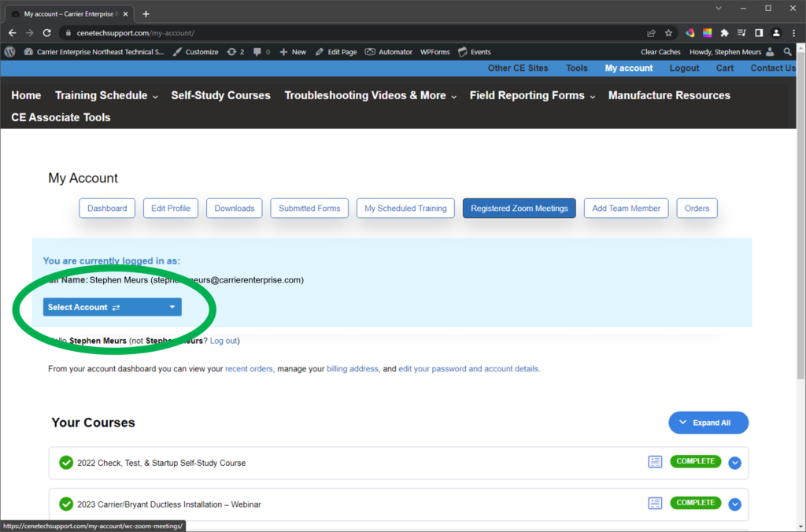Follow the billing address link
Screen dimensions: 806x532
[353, 368]
